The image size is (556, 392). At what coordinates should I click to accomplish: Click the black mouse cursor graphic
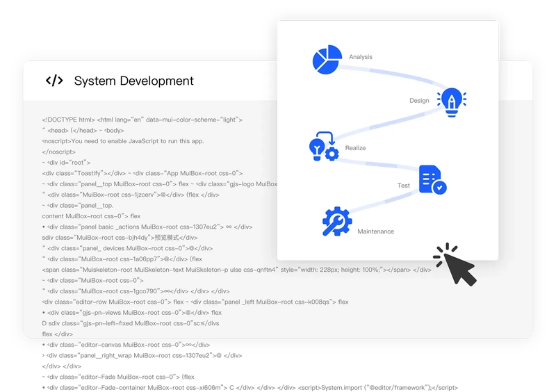click(455, 264)
